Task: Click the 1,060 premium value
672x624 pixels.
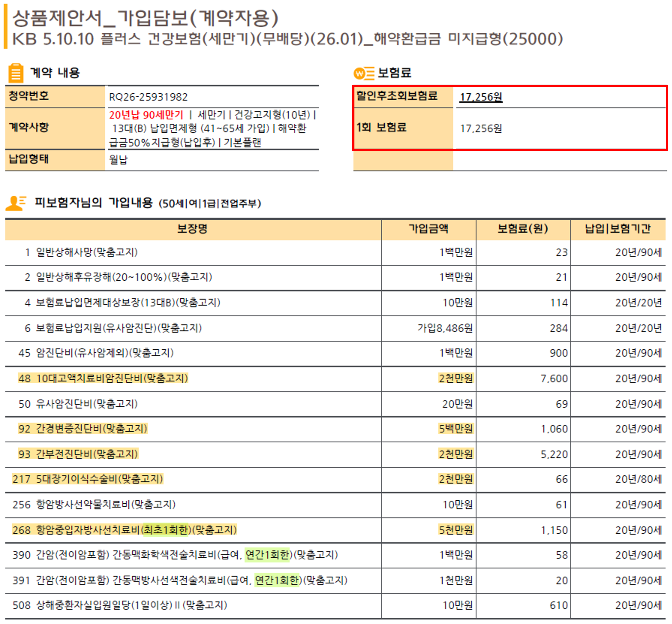Action: pos(554,429)
